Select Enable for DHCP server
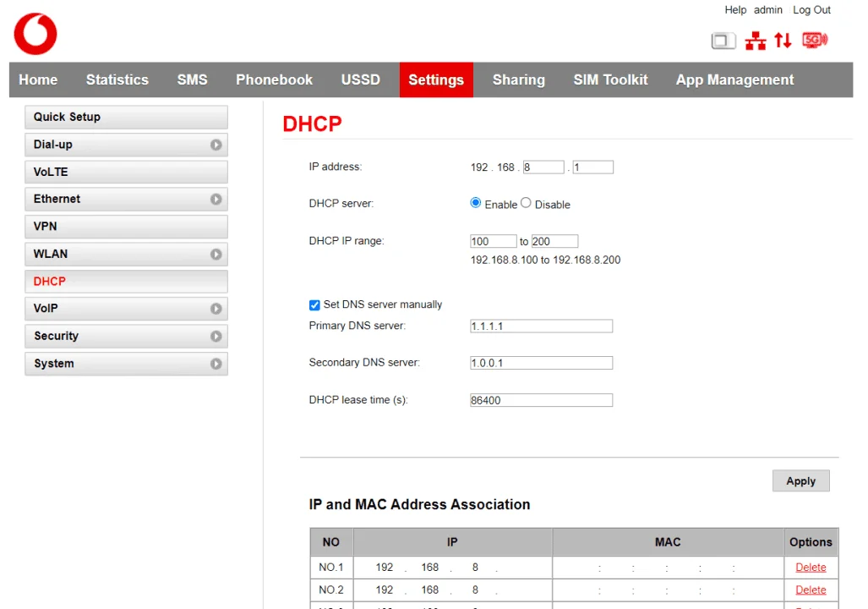Image resolution: width=868 pixels, height=609 pixels. click(x=476, y=203)
